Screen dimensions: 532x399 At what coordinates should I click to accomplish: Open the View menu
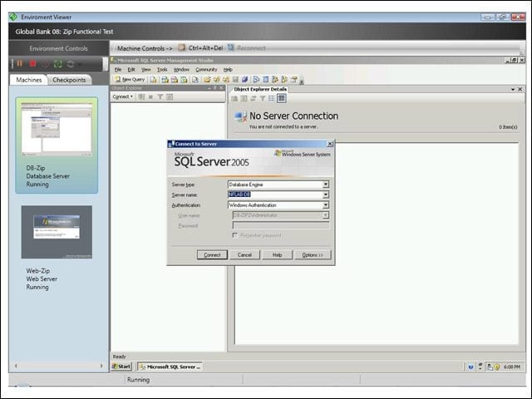coord(146,70)
